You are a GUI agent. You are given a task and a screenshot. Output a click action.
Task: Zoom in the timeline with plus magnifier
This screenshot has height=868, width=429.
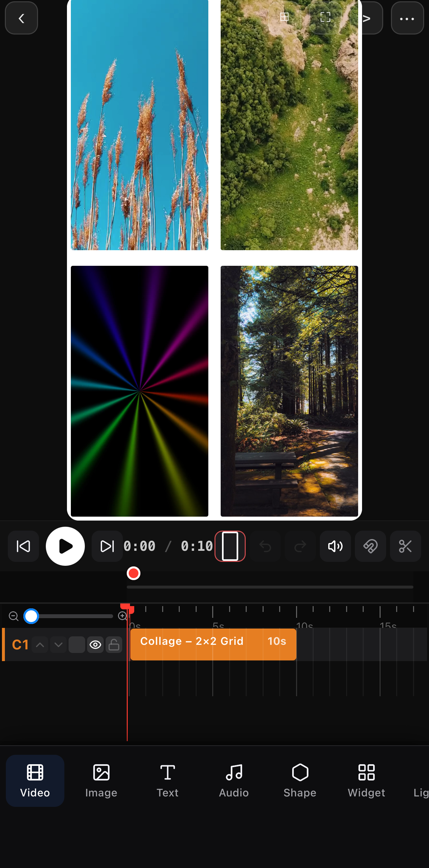click(x=123, y=616)
